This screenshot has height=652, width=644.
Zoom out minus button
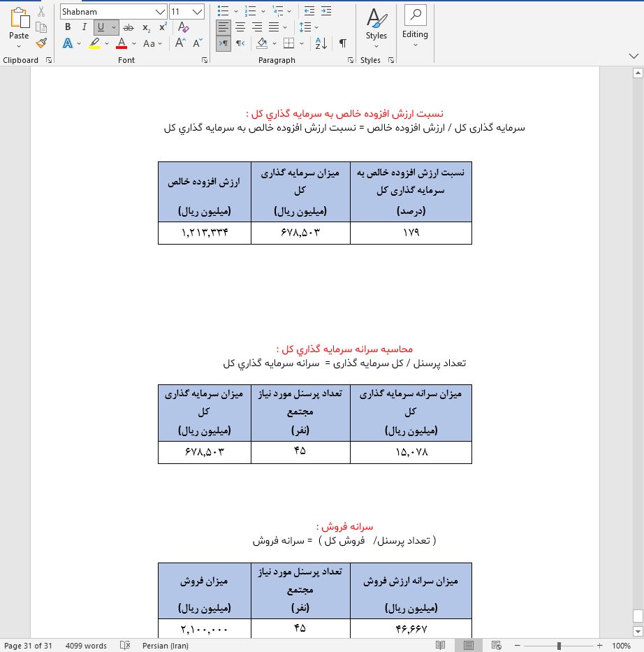click(518, 645)
